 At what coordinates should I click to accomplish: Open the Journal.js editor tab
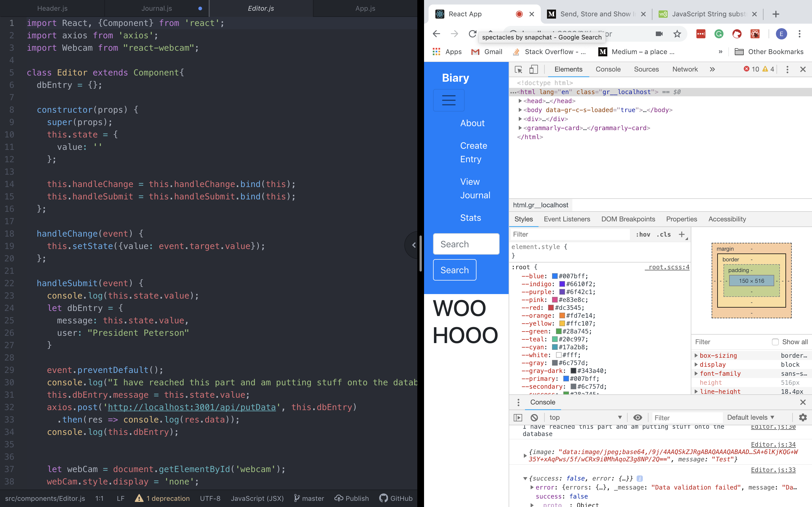point(157,8)
